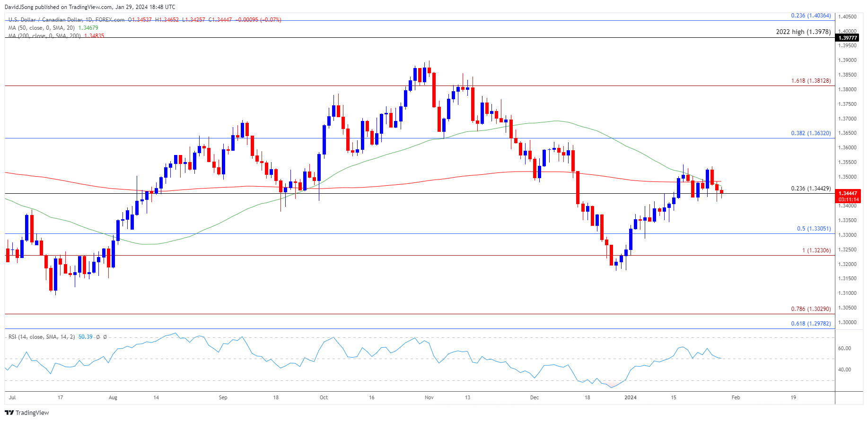
Task: Click the 60.00 RSI axis label
Action: pos(844,348)
